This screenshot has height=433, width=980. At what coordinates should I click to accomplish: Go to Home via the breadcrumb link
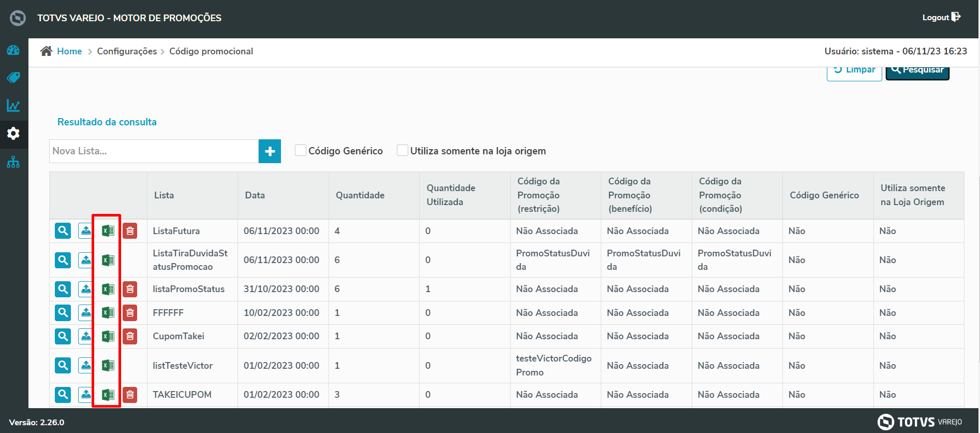coord(69,51)
